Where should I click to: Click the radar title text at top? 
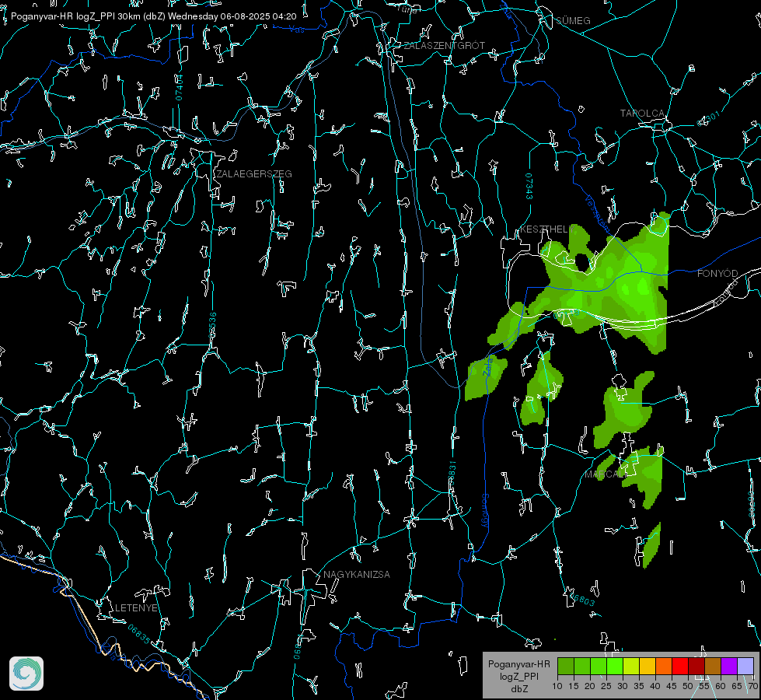[153, 16]
